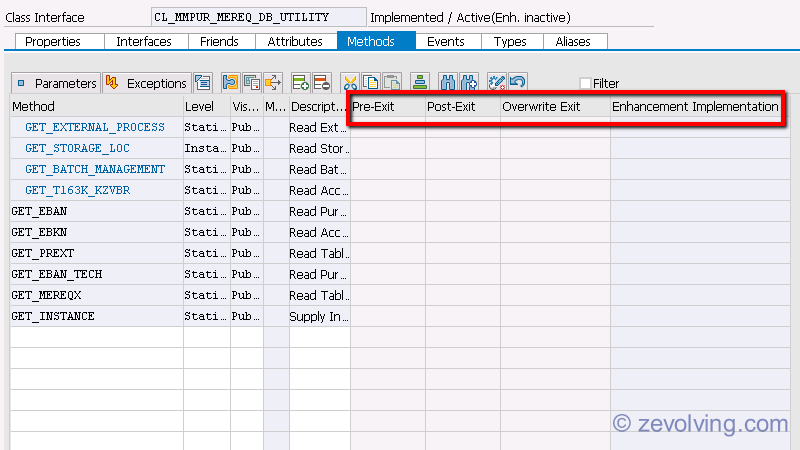The image size is (800, 450).
Task: Select method GET_BATCH_MANAGEMENT
Action: coord(95,169)
